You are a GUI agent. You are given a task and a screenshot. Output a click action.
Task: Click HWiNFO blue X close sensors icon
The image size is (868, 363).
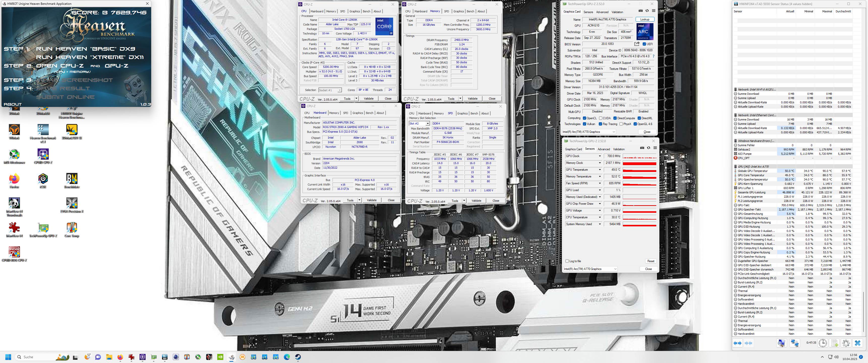pos(858,343)
